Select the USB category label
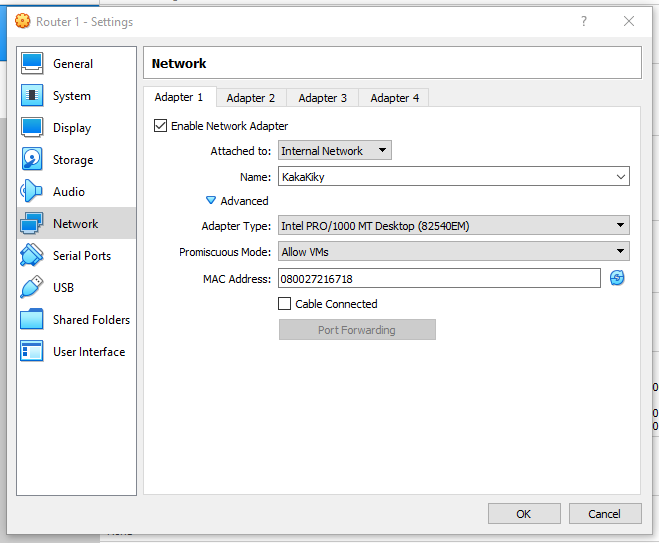 coord(63,287)
